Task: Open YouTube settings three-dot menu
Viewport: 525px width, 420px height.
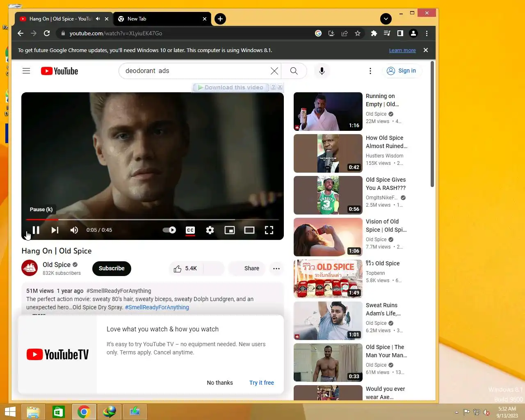Action: 370,71
